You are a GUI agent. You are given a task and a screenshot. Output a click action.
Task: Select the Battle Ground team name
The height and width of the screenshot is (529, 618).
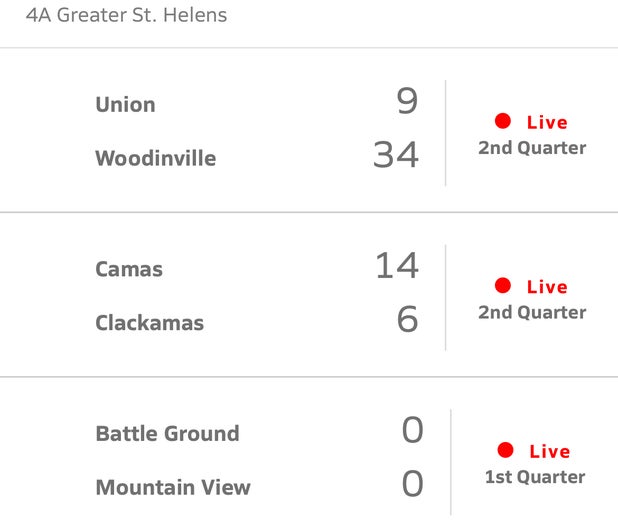coord(168,434)
